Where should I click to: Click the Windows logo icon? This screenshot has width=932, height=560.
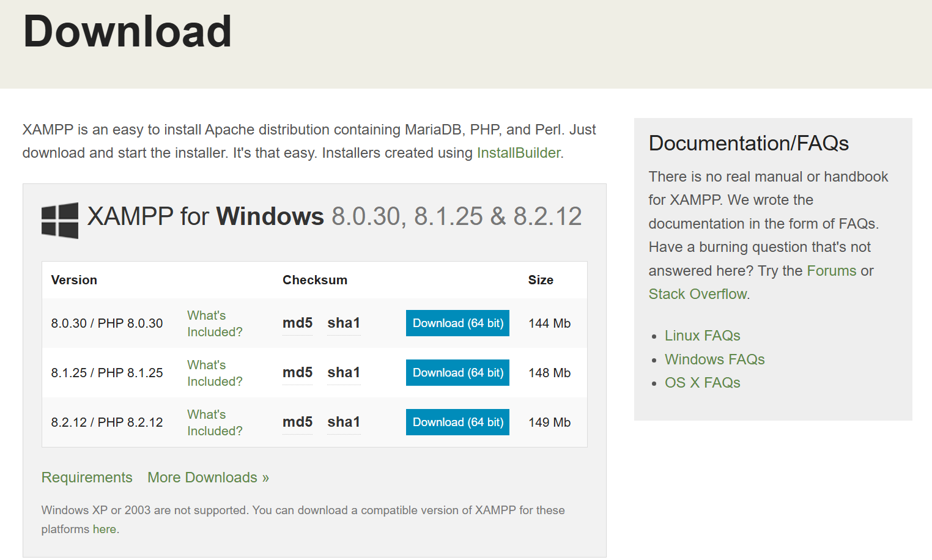(60, 220)
